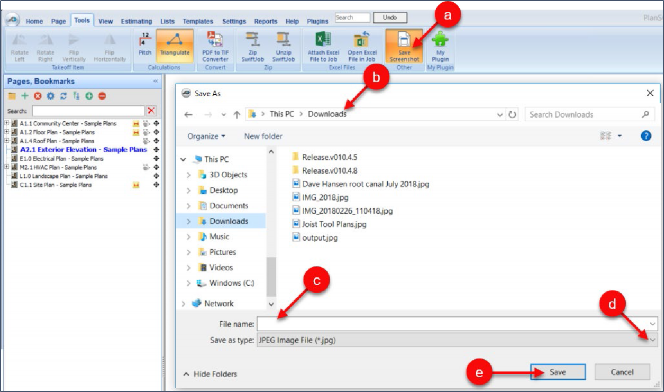Click the Cancel button
Screen dimensions: 664x392
coord(622,372)
